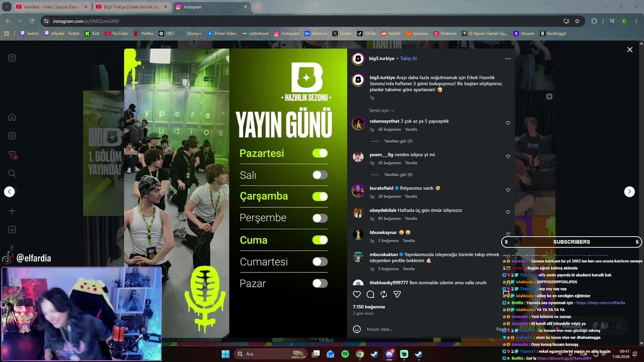The width and height of the screenshot is (644, 362).
Task: Expand the 'Senin için' comment sort dropdown
Action: point(382,111)
